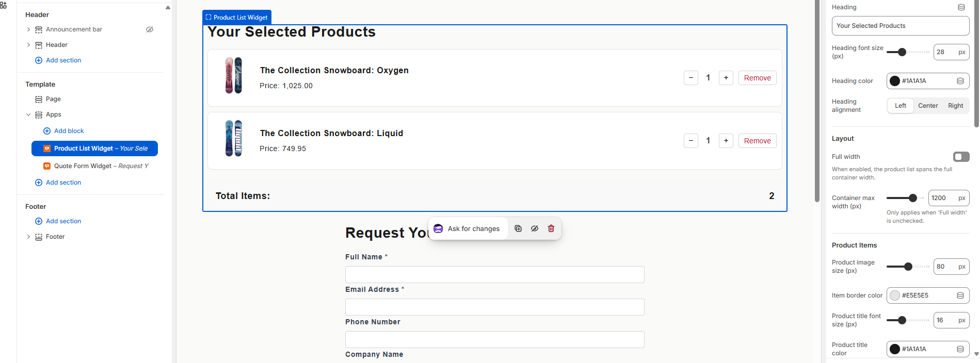Toggle Announcement bar visibility eye icon
The width and height of the screenshot is (980, 363).
tap(150, 29)
